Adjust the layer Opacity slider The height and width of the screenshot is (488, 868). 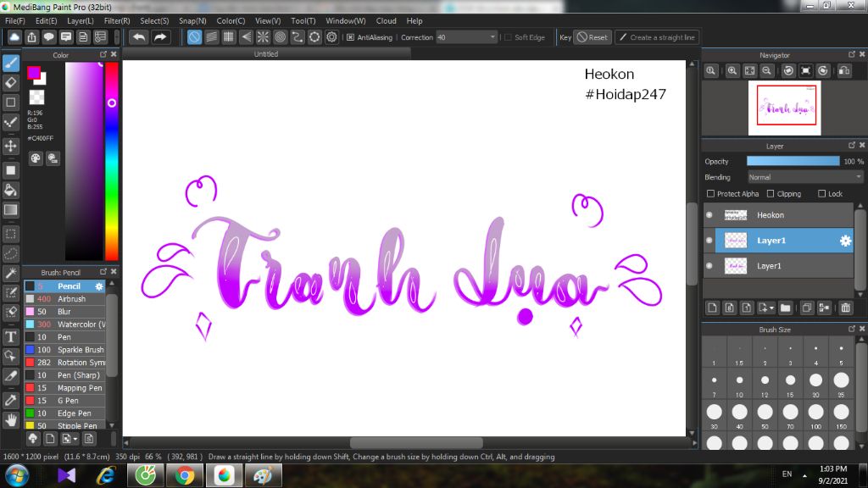[x=793, y=161]
